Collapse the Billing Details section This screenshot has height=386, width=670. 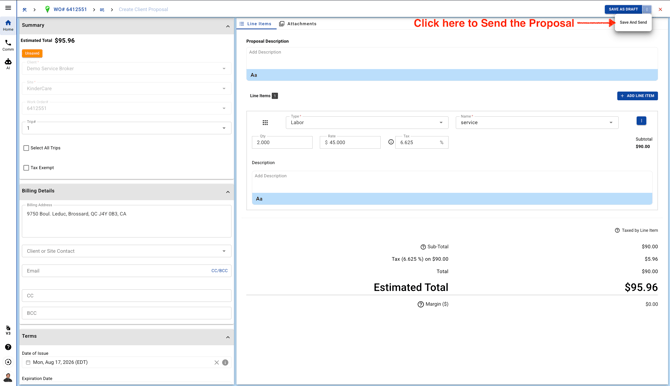tap(227, 192)
